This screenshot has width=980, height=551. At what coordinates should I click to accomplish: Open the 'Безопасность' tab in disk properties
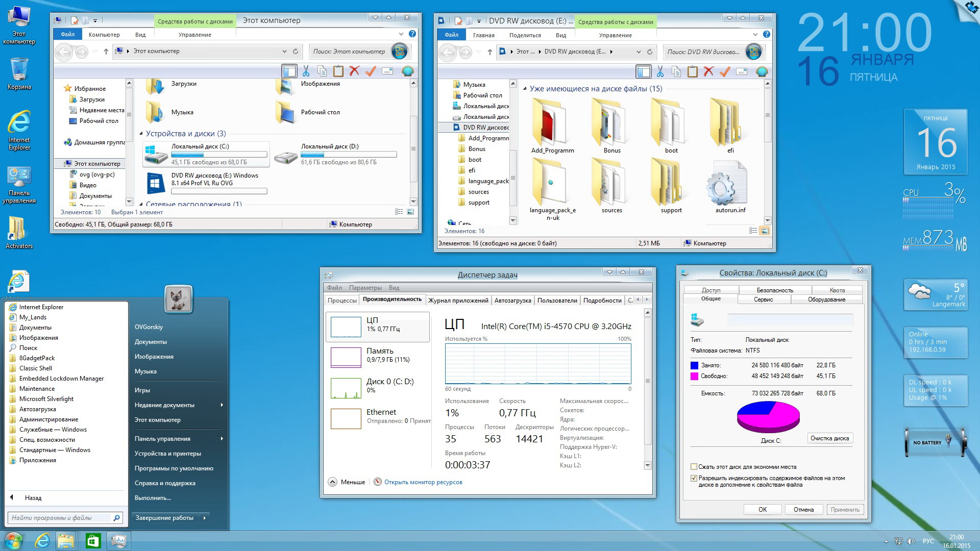(774, 290)
